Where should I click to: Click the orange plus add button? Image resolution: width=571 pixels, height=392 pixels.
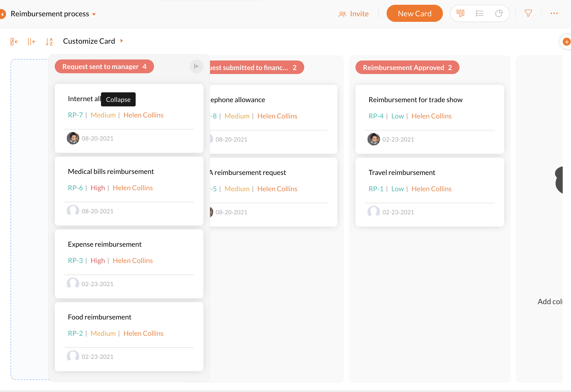click(566, 42)
